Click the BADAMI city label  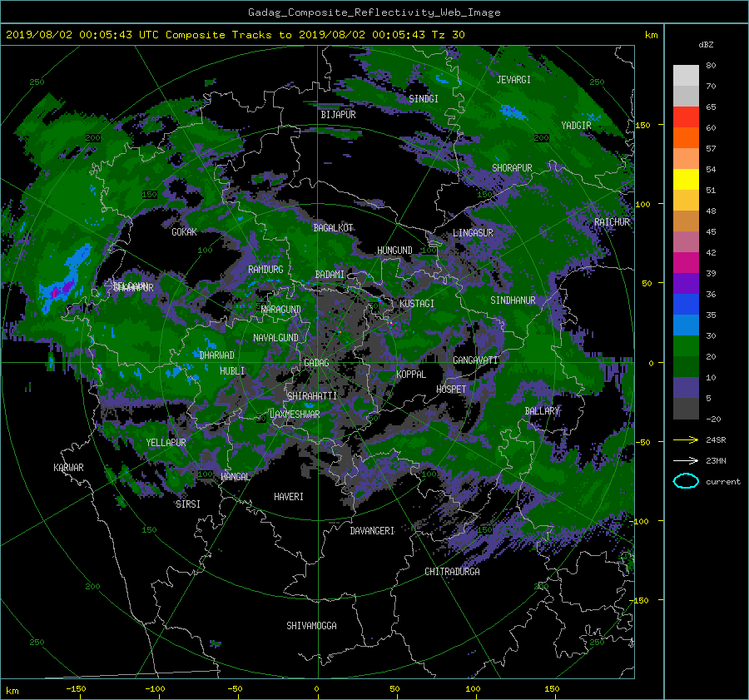tap(330, 275)
